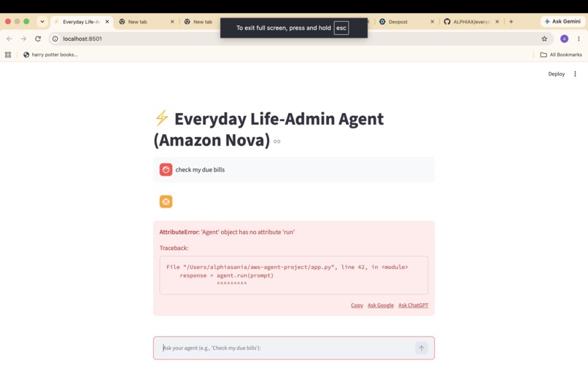
Task: Click the 'Traceback:' label
Action: [x=174, y=248]
